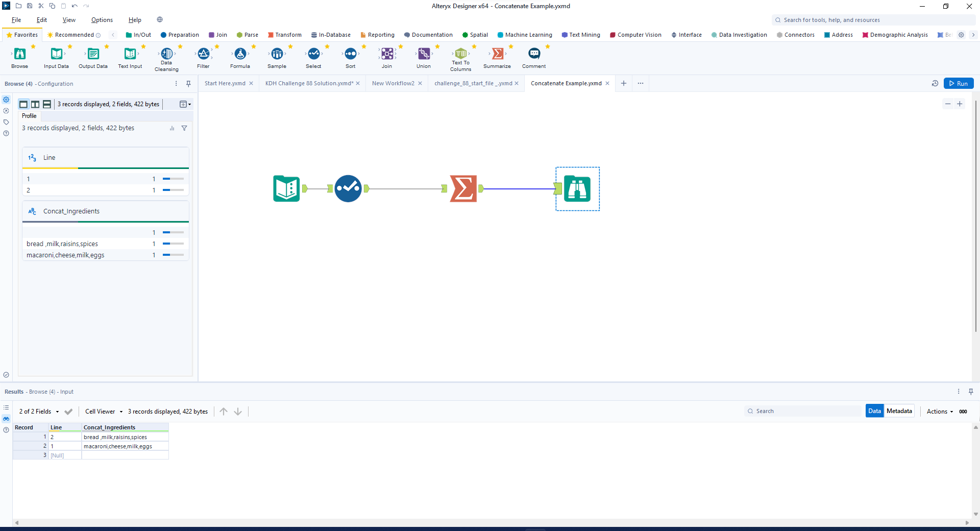Screen dimensions: 980x531
Task: Switch results to Metadata view
Action: [899, 411]
